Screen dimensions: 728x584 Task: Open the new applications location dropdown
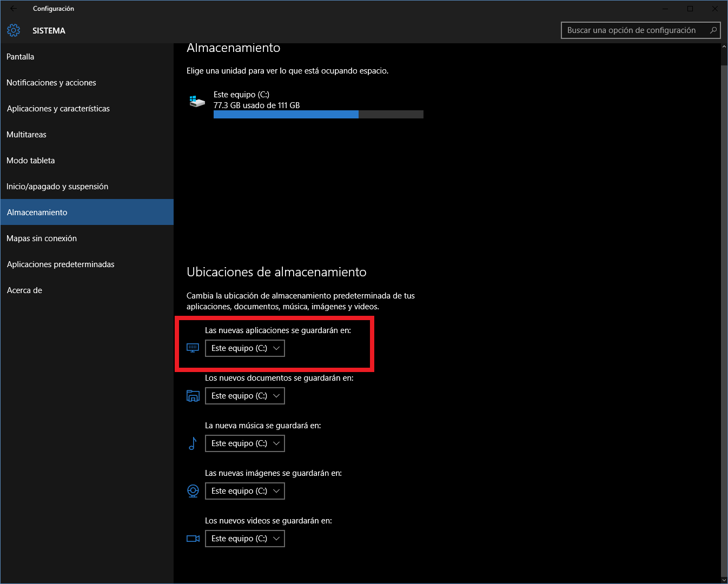click(244, 348)
